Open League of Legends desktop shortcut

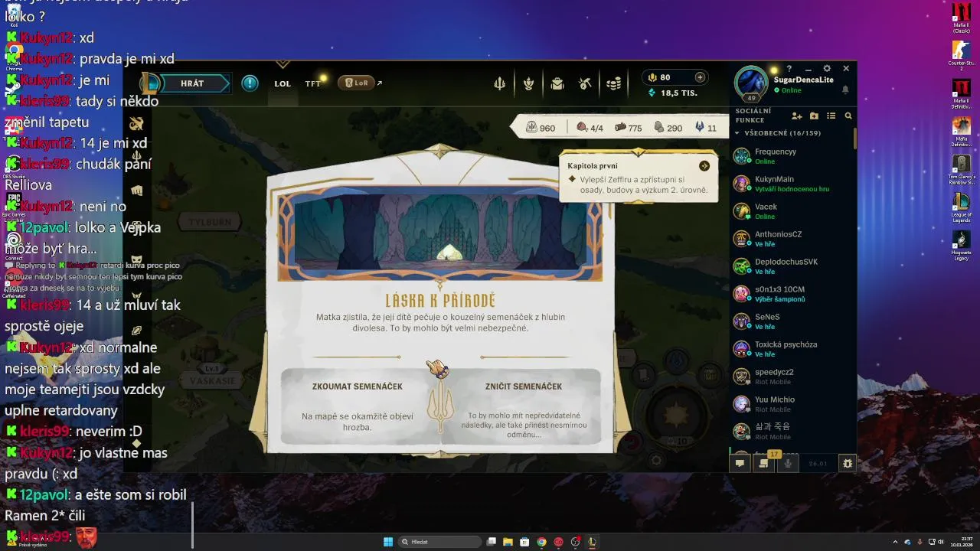tap(962, 207)
